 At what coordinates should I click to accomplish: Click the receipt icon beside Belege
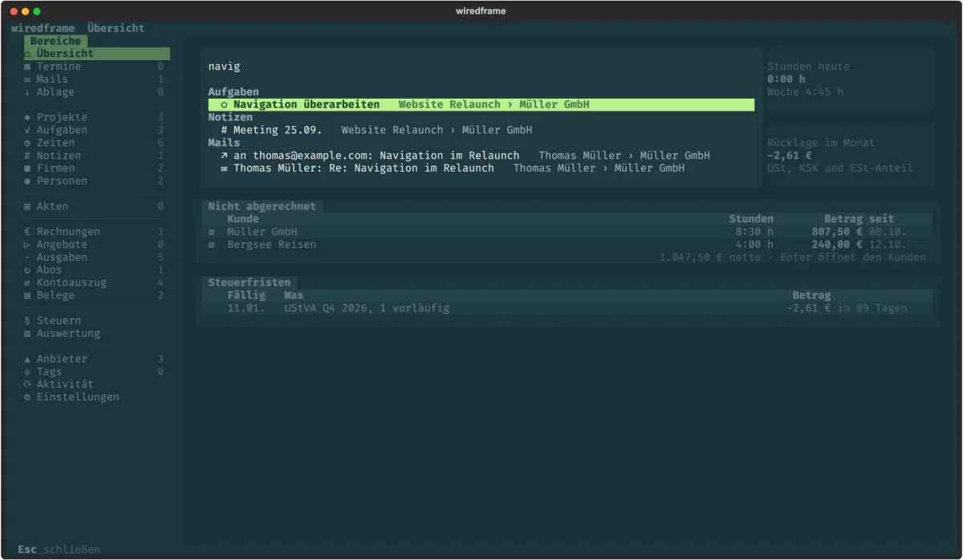27,295
